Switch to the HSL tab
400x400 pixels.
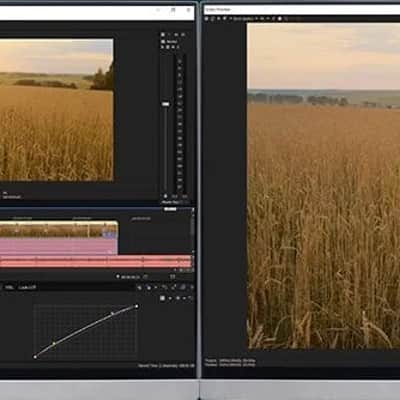tap(9, 287)
